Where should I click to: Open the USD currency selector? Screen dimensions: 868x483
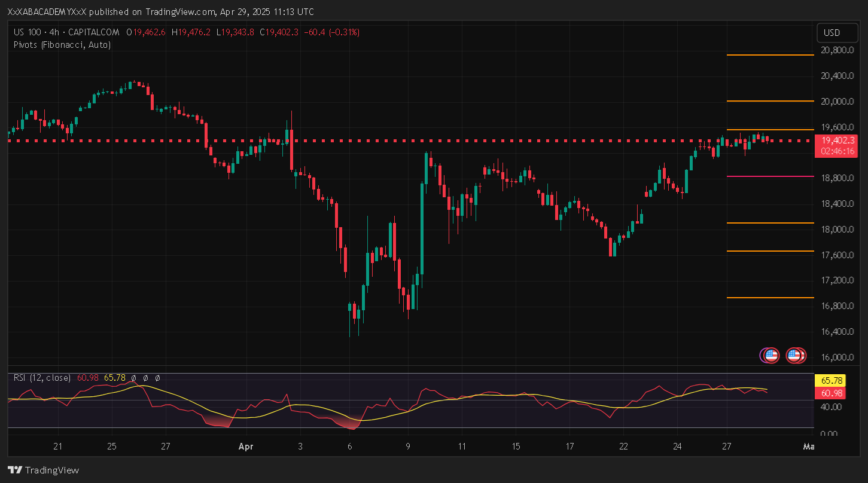832,33
